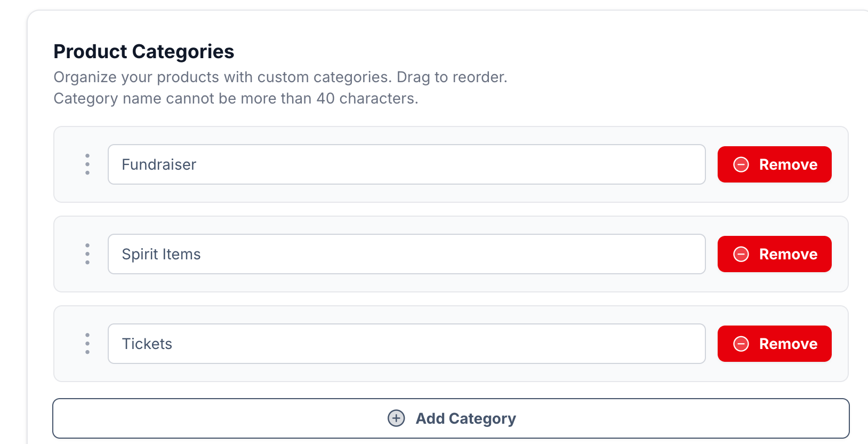Click the "Organize your products" description text
This screenshot has width=868, height=444.
tap(280, 77)
